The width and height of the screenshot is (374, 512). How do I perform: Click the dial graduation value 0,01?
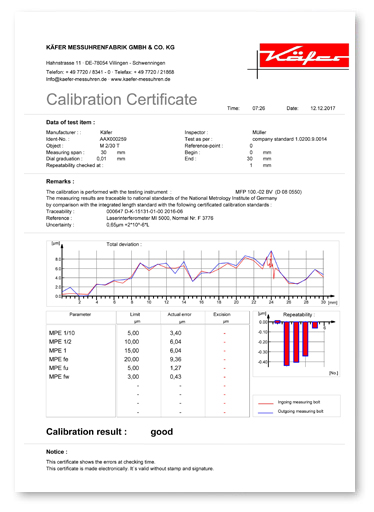(x=101, y=159)
